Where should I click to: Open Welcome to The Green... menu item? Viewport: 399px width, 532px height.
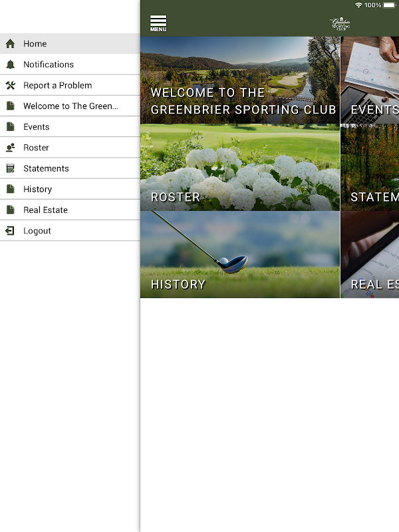(x=70, y=106)
